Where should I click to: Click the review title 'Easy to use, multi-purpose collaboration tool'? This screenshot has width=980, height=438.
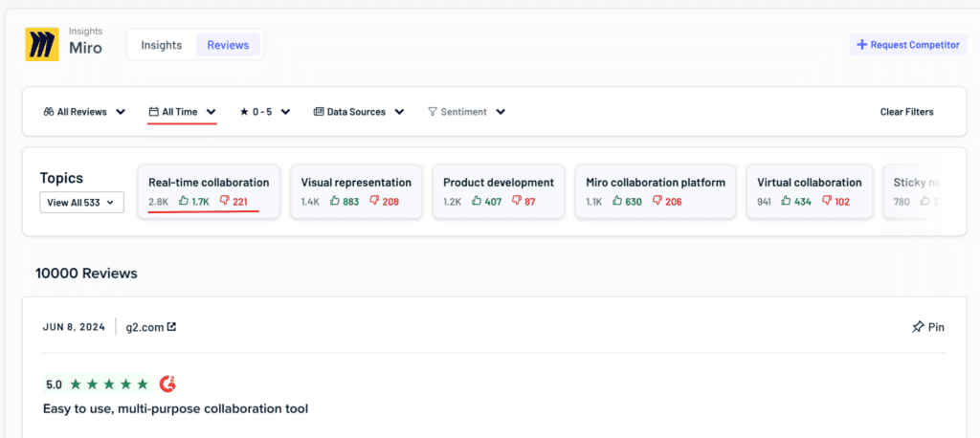point(176,409)
